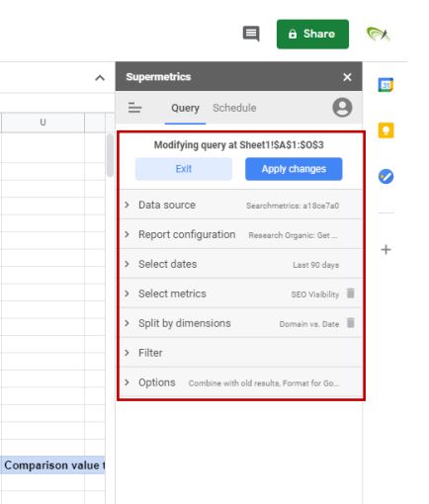Delete the Domain vs. Date dimensions
This screenshot has height=504, width=429.
pos(351,323)
